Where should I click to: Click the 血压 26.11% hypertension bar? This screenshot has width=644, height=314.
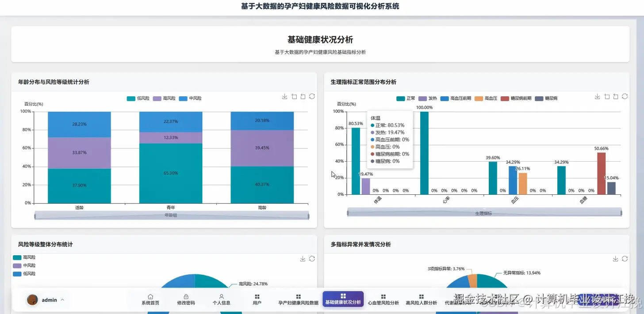(x=523, y=183)
